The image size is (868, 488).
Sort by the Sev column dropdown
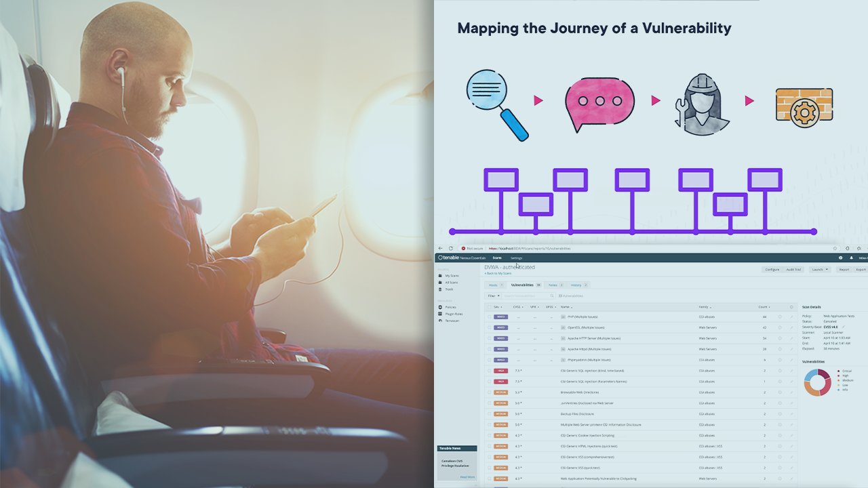coord(498,307)
